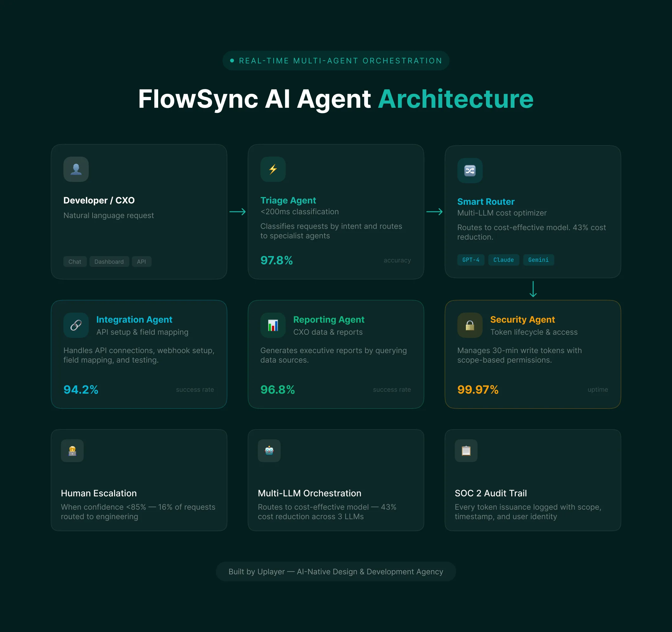This screenshot has width=672, height=632.
Task: Click the "API setup & field mapping" subtitle
Action: tap(142, 332)
